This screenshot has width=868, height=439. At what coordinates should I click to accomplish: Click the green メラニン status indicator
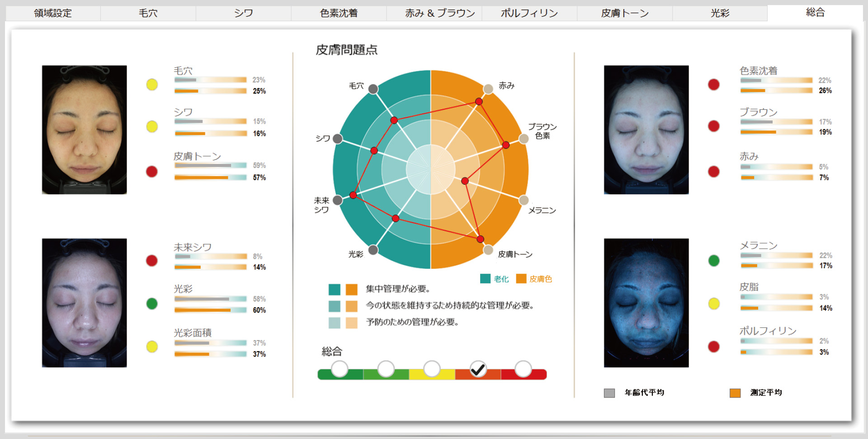[x=713, y=261]
